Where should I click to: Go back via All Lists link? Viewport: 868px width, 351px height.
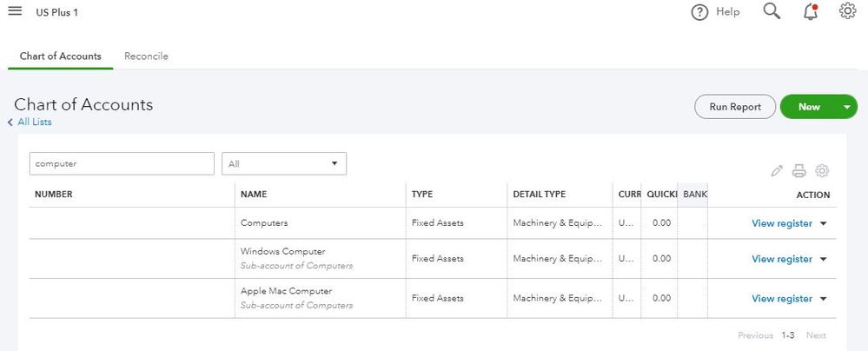pos(34,123)
